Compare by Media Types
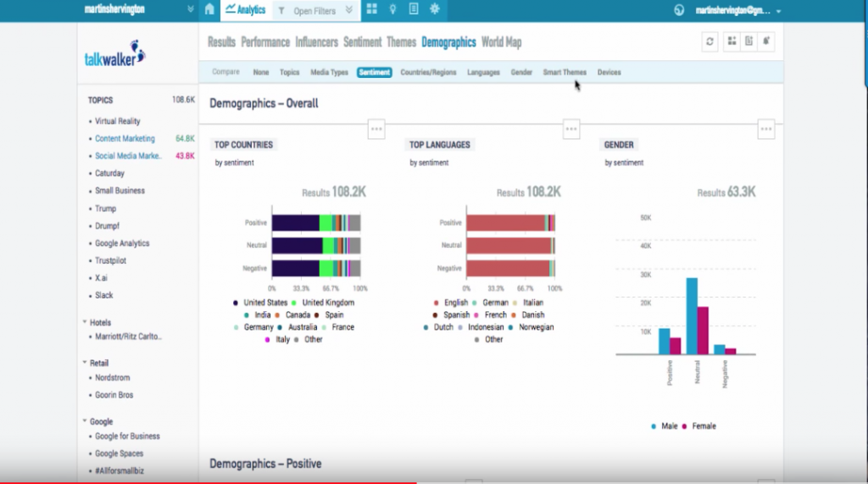This screenshot has width=868, height=484. point(330,72)
